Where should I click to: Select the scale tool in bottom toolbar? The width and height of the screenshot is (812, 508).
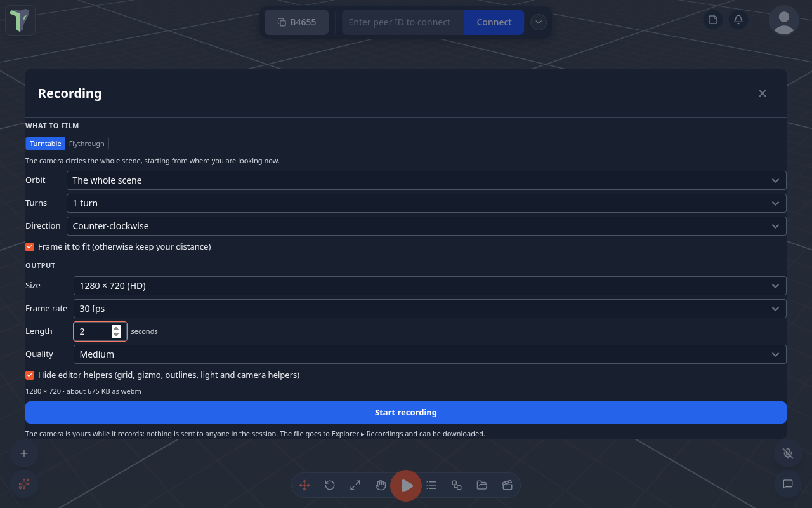pos(355,485)
